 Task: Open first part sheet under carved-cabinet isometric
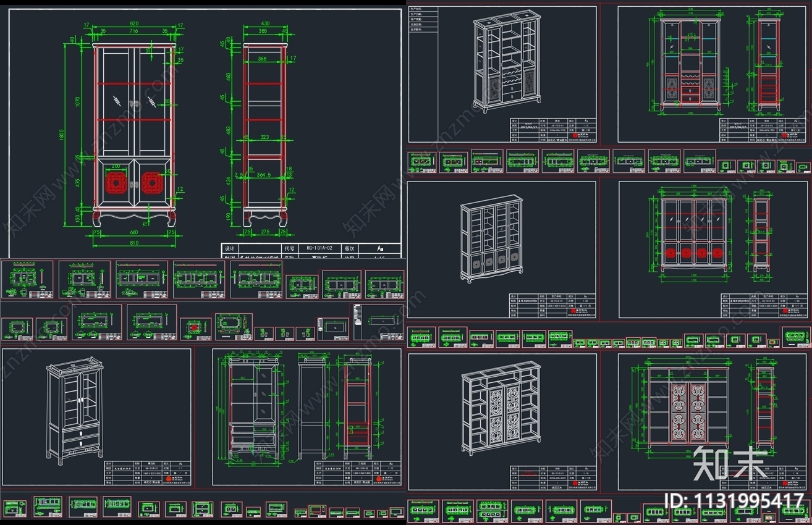tap(423, 511)
